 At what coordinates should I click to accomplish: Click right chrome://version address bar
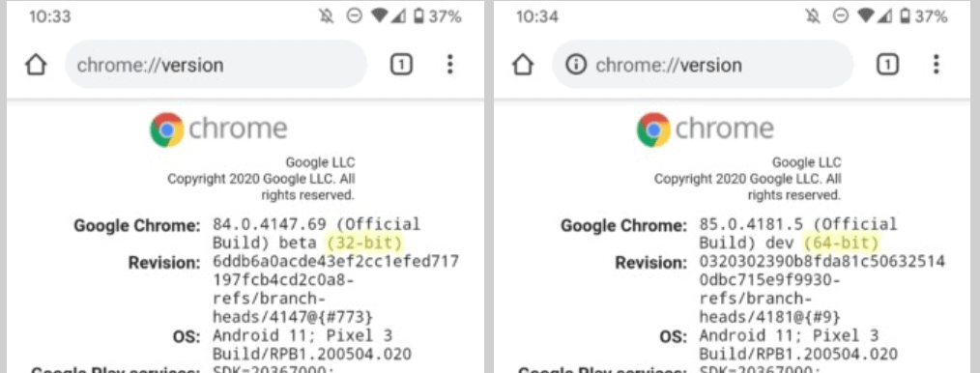[x=703, y=65]
